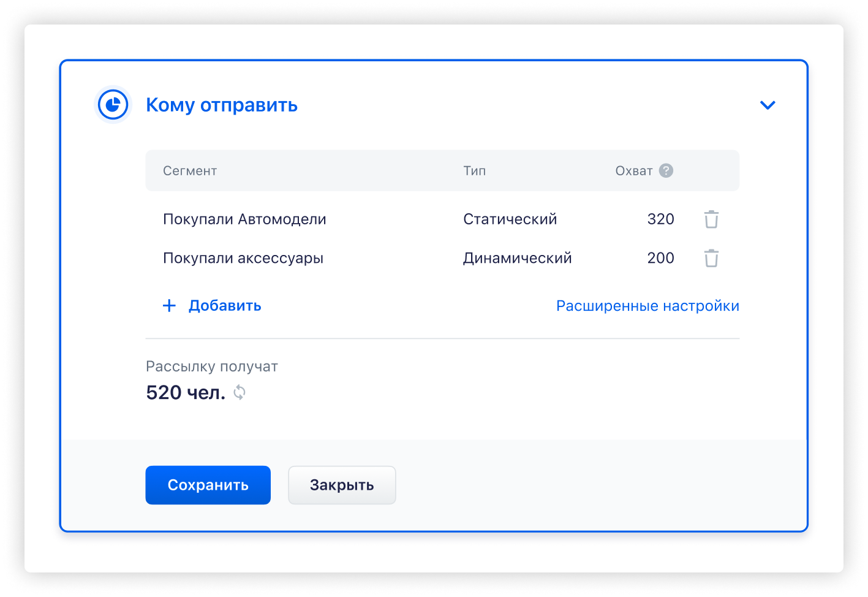Image resolution: width=868 pixels, height=597 pixels.
Task: Click the Статический type value
Action: click(510, 219)
